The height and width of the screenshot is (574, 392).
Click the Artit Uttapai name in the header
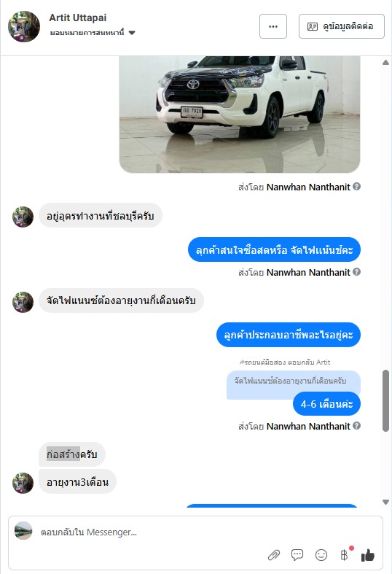[78, 18]
